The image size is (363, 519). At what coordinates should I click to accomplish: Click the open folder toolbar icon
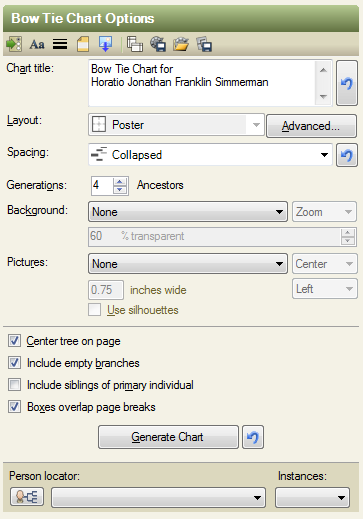181,44
